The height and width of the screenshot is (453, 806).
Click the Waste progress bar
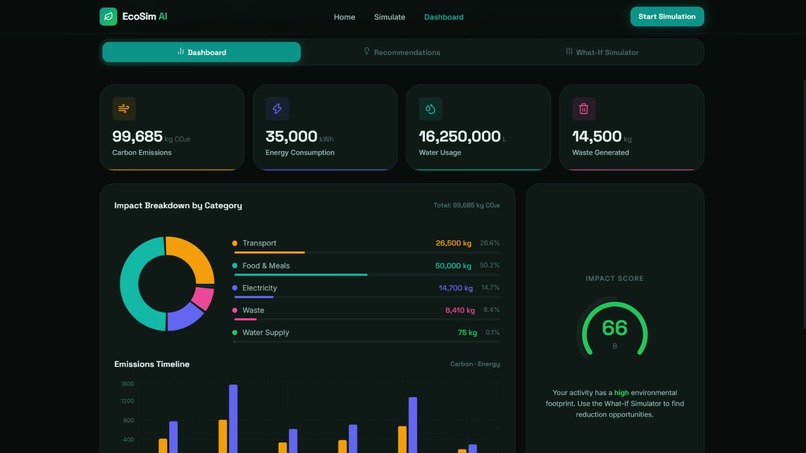[x=367, y=319]
